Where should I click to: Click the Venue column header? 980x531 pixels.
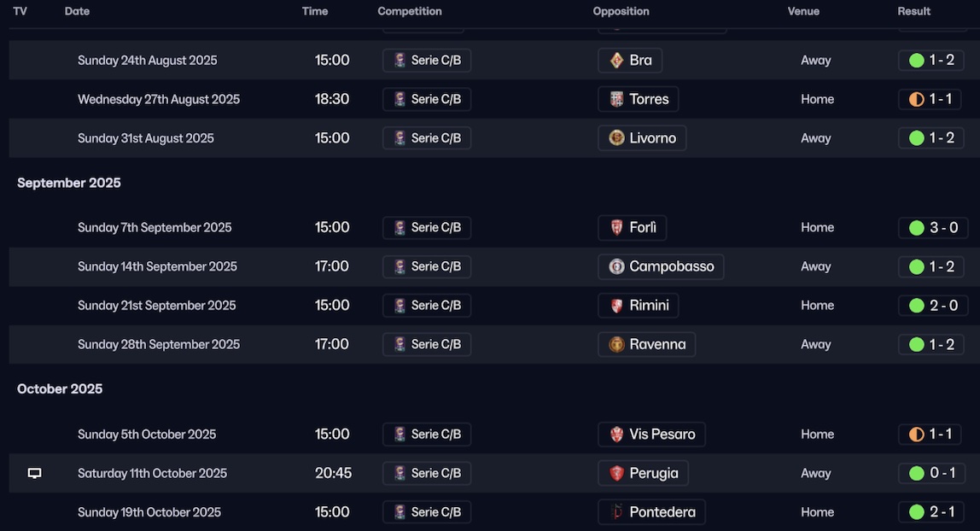803,12
